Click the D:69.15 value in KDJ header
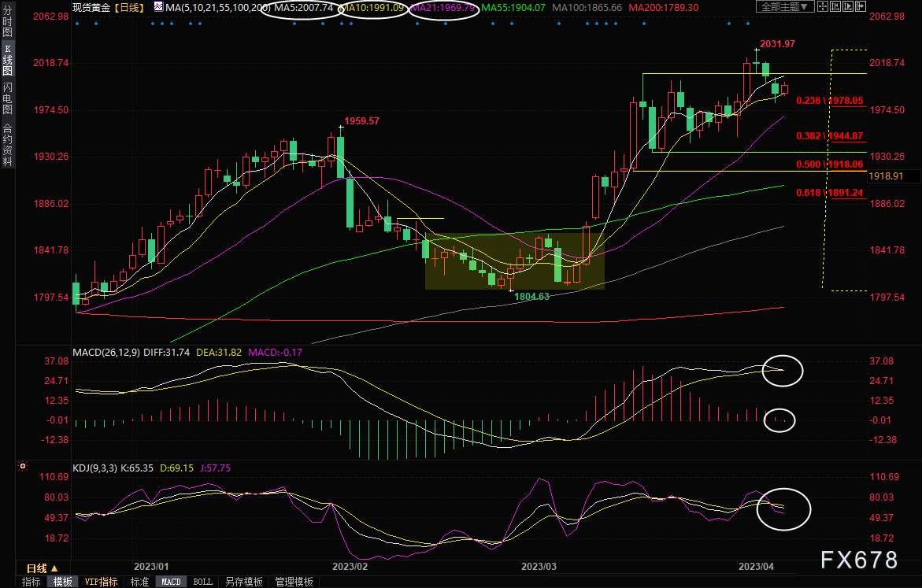The height and width of the screenshot is (588, 922). [177, 468]
